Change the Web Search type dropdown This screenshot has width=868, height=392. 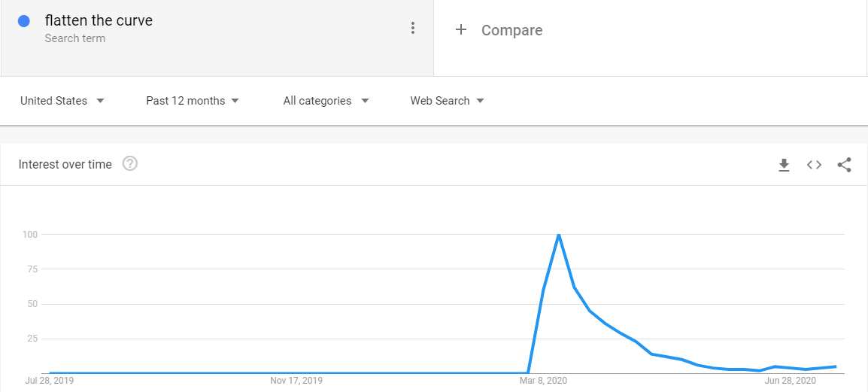click(447, 101)
